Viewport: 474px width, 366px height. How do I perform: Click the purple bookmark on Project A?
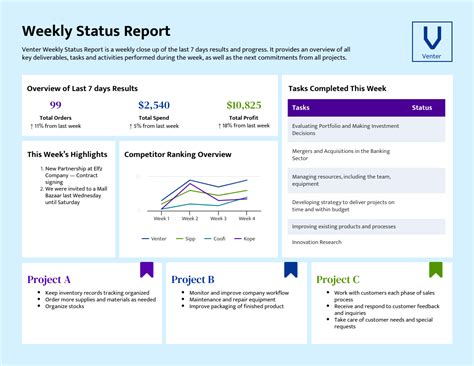(x=147, y=270)
